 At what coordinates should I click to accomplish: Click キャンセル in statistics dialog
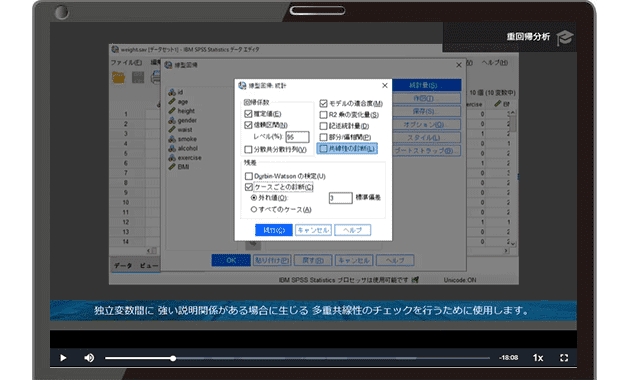point(313,230)
